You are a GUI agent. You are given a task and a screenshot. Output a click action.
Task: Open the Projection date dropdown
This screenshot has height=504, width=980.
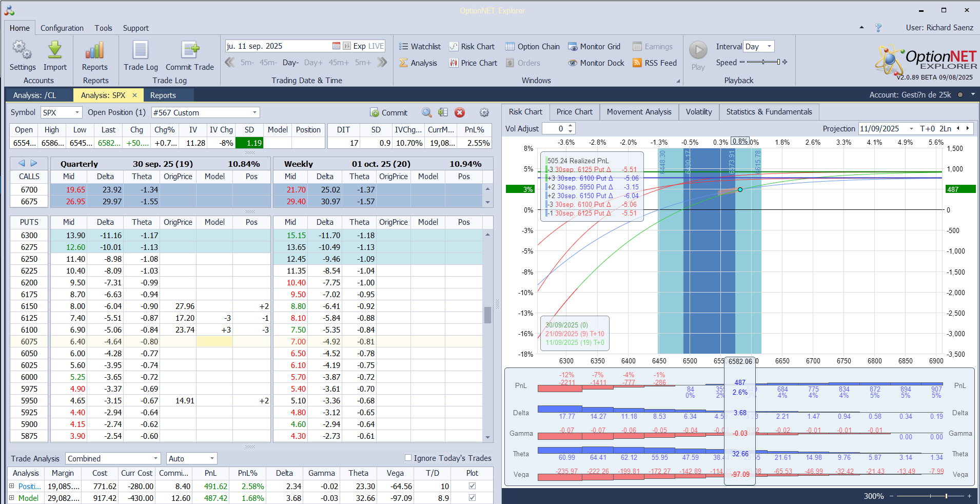(x=911, y=129)
